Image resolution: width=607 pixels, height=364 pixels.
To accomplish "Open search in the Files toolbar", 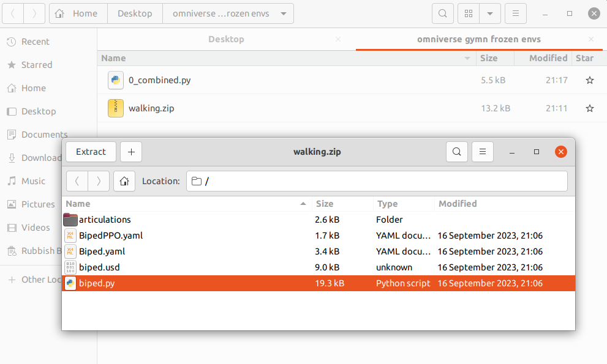I will pos(442,13).
